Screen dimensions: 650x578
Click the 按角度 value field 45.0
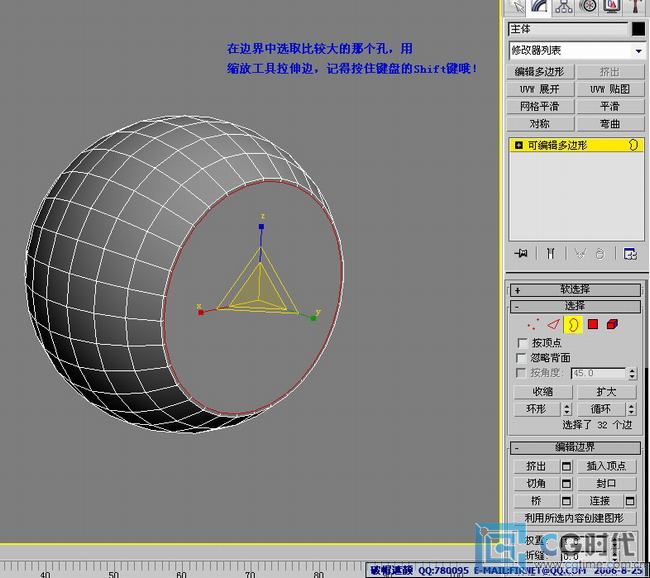point(599,373)
